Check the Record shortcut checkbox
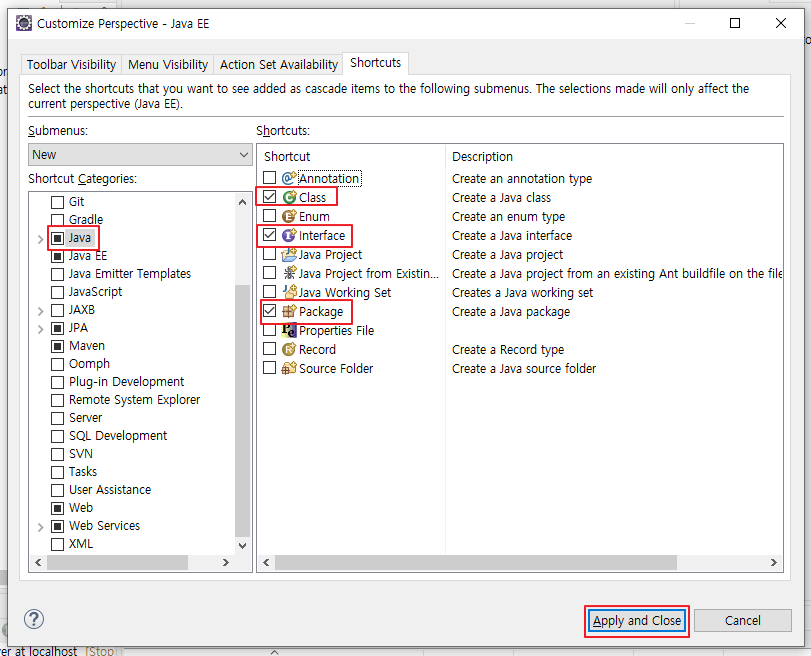The height and width of the screenshot is (656, 811). point(269,349)
